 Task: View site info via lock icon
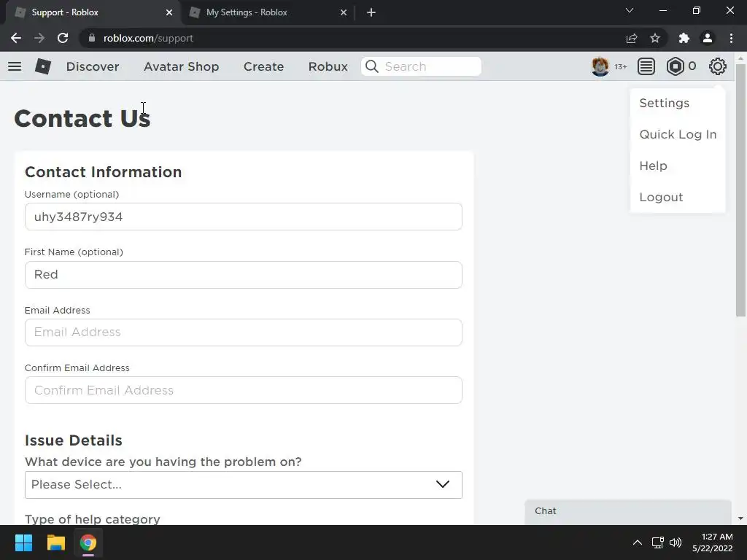click(92, 38)
